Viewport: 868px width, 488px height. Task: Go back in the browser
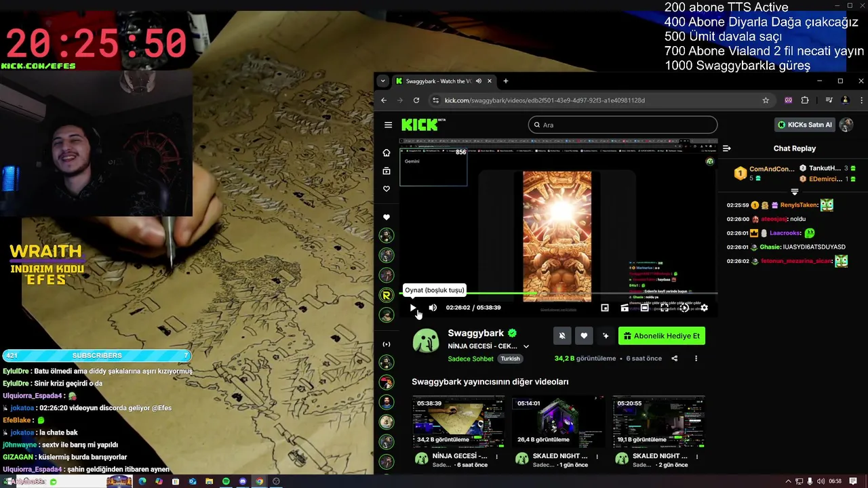pos(384,100)
